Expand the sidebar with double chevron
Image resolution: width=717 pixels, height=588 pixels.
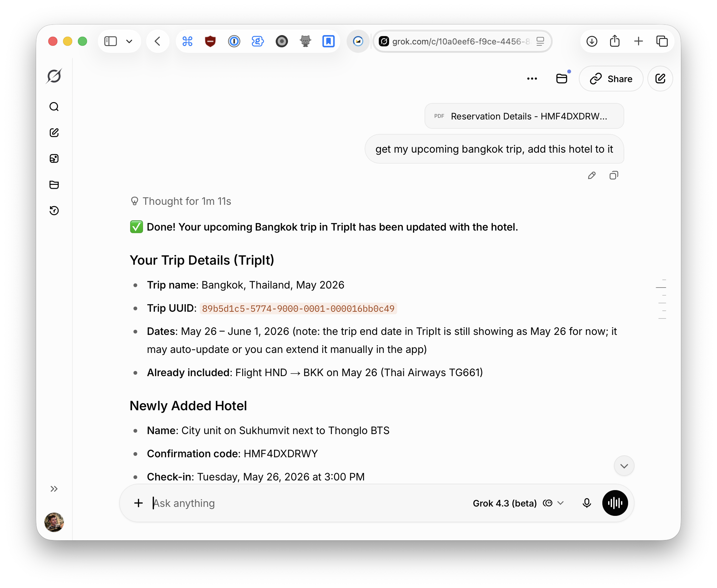point(54,489)
